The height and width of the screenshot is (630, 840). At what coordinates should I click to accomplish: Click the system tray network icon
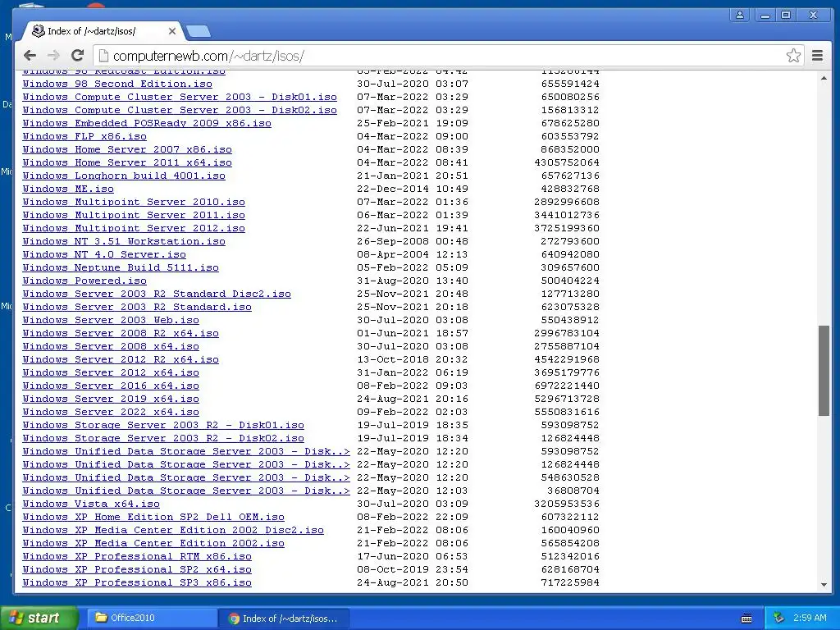click(779, 619)
